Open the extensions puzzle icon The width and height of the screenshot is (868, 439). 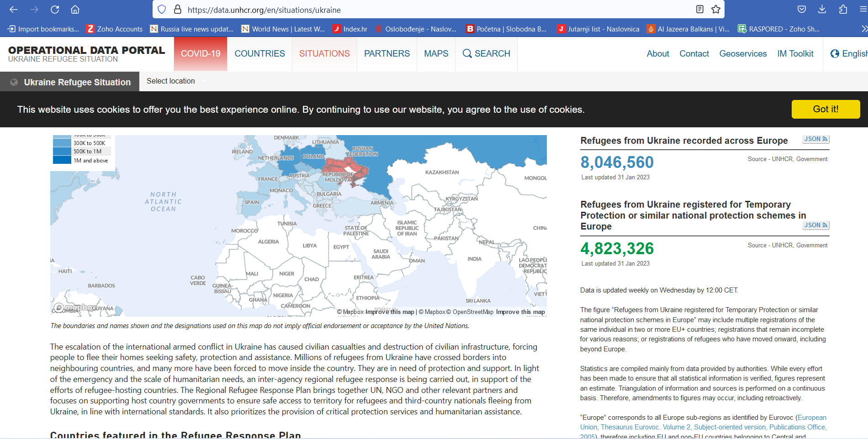pyautogui.click(x=843, y=10)
